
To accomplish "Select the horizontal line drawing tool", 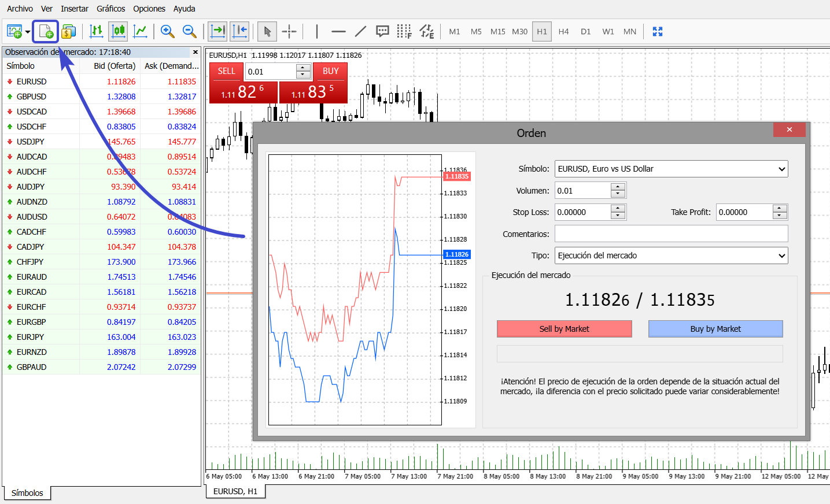I will [x=338, y=31].
